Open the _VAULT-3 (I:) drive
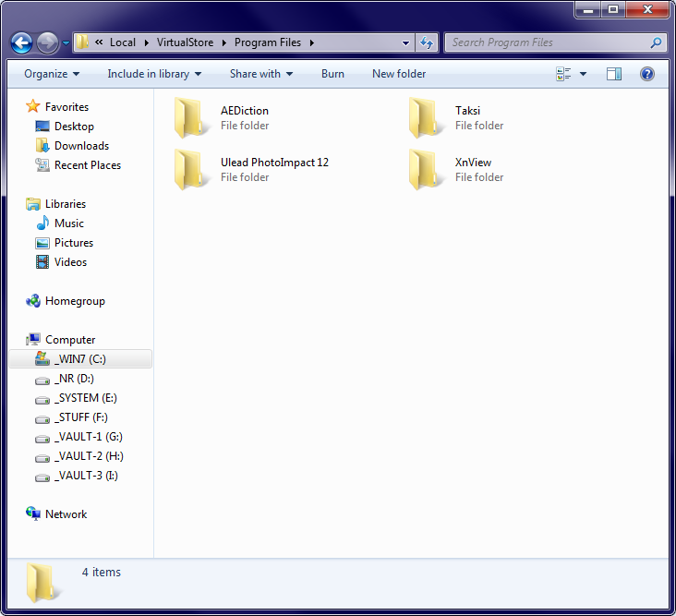 (86, 476)
